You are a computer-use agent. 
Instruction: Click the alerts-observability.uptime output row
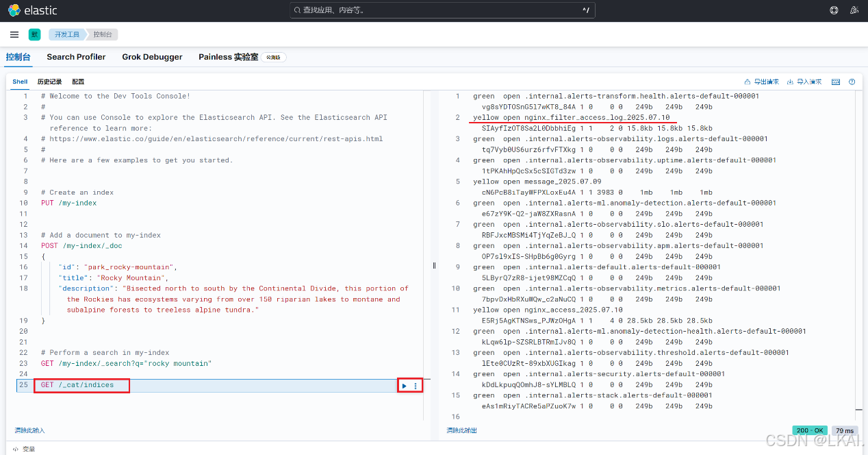click(x=624, y=160)
